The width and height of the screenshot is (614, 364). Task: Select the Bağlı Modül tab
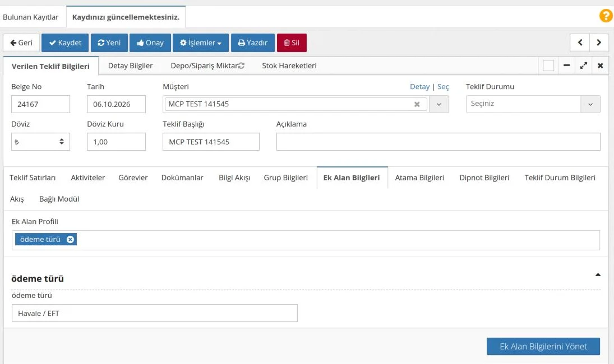tap(59, 199)
